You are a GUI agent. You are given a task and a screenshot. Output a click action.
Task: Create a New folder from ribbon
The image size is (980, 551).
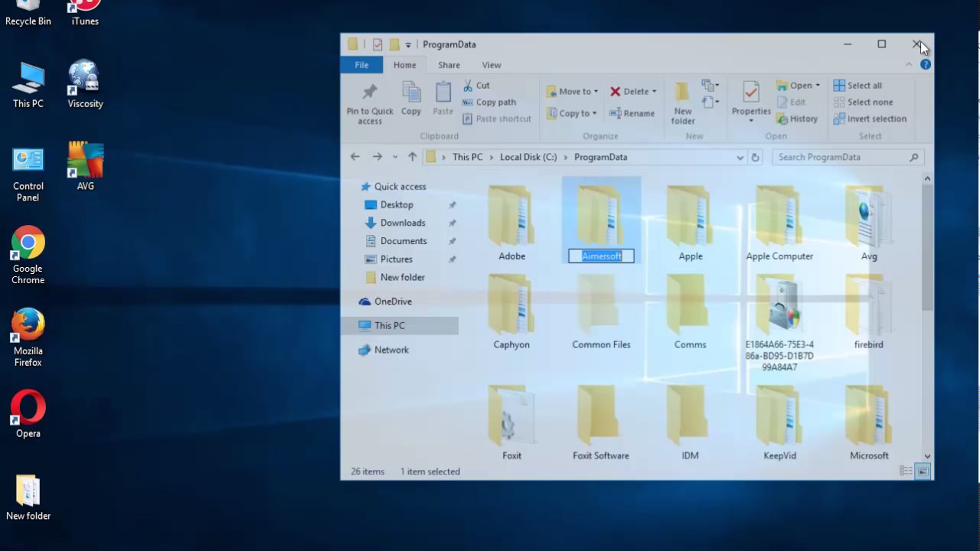click(683, 104)
